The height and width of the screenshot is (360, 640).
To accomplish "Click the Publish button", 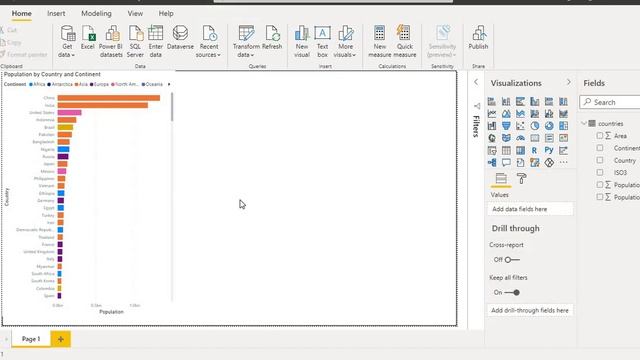I will click(x=478, y=39).
